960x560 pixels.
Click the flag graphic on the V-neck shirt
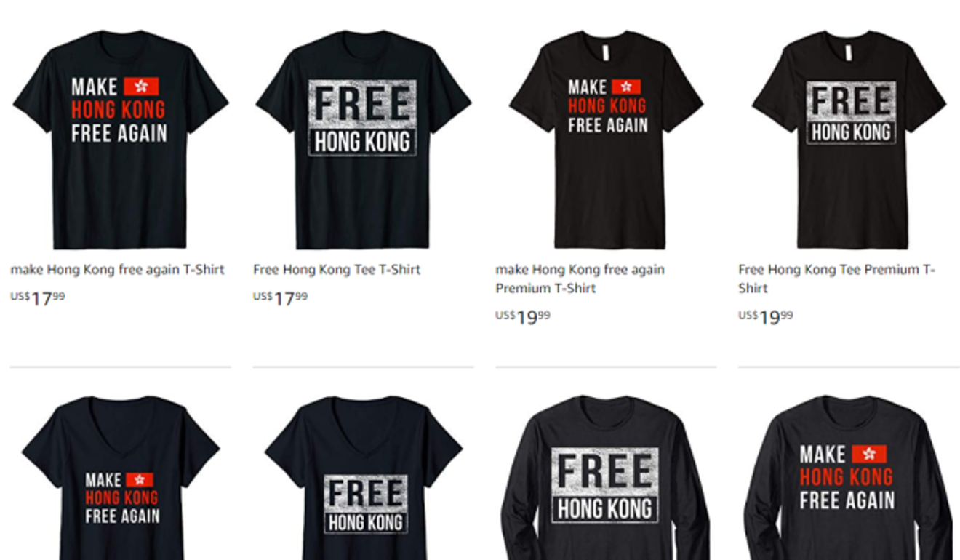tap(140, 480)
